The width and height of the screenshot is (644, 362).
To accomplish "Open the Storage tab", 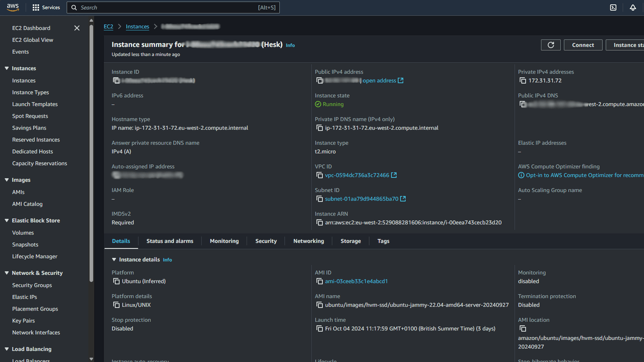I will point(350,241).
